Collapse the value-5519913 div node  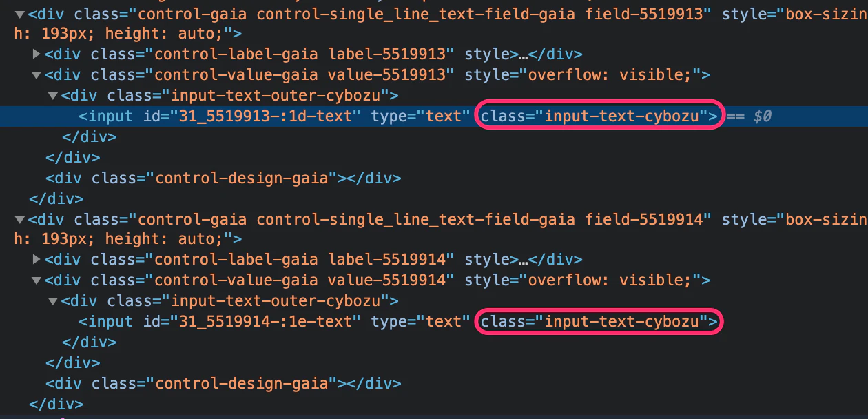[37, 74]
